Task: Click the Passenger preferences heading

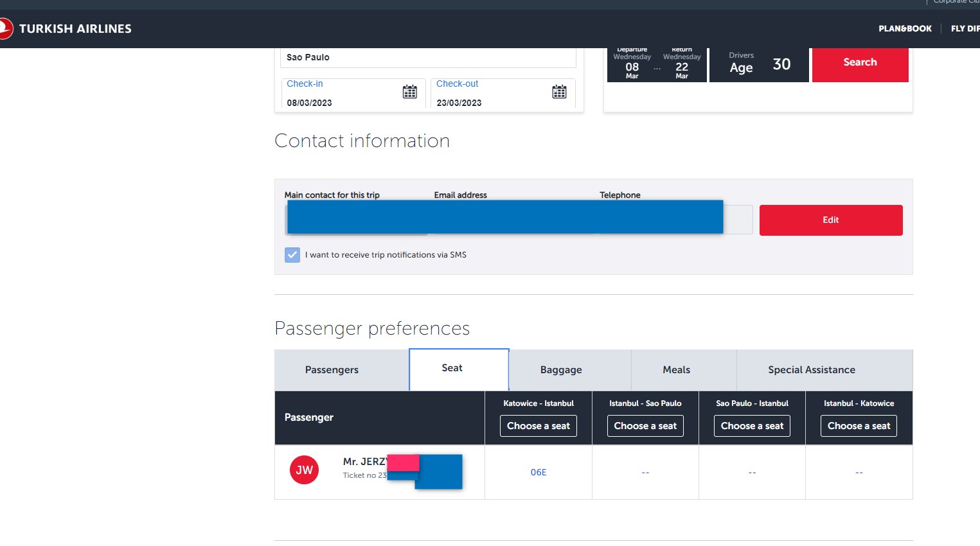Action: tap(372, 328)
